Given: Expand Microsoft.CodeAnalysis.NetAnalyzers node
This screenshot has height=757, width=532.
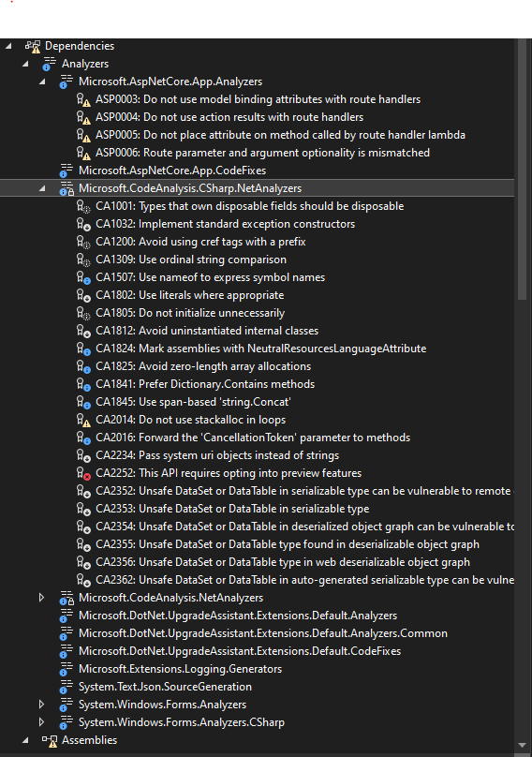Looking at the screenshot, I should click(42, 598).
